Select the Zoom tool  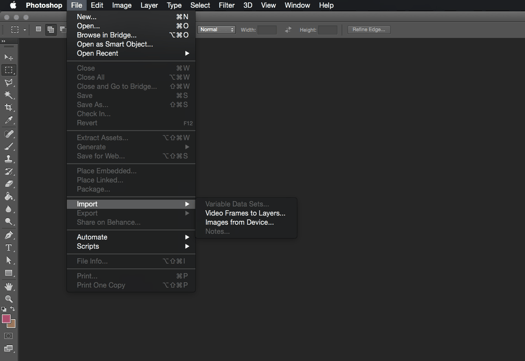[x=8, y=299]
